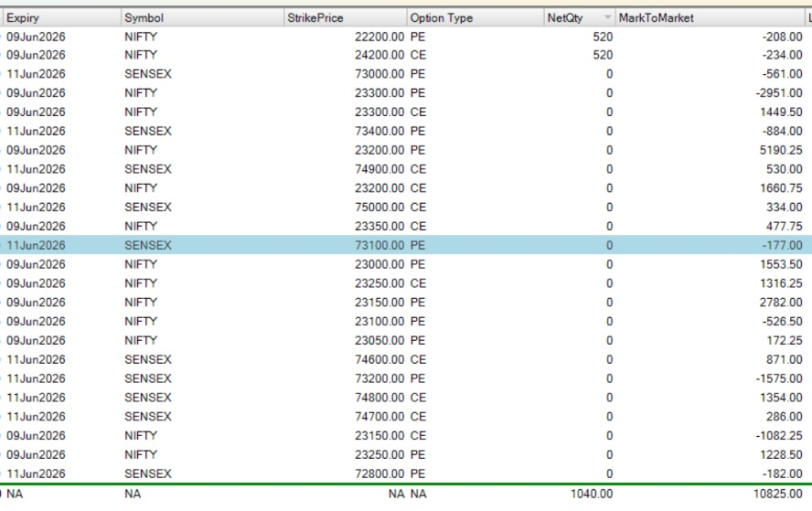Screen dimensions: 812x511
Task: Click MarkToMarket value 172.25
Action: [784, 341]
